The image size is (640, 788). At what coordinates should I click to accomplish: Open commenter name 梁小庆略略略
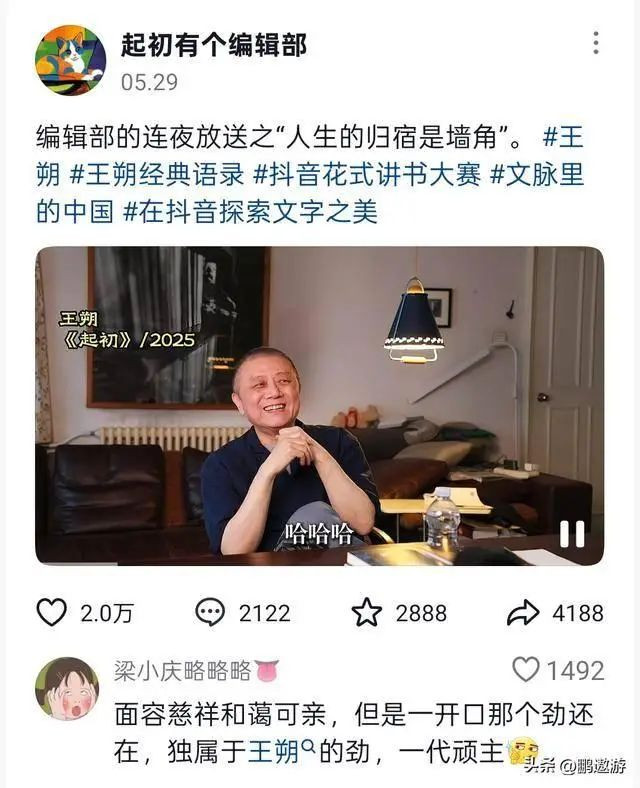tap(182, 670)
